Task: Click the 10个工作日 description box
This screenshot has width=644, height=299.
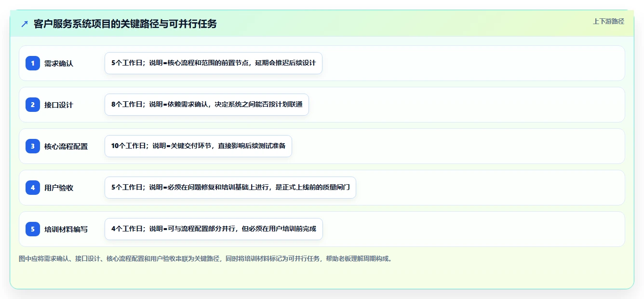Action: [x=198, y=146]
